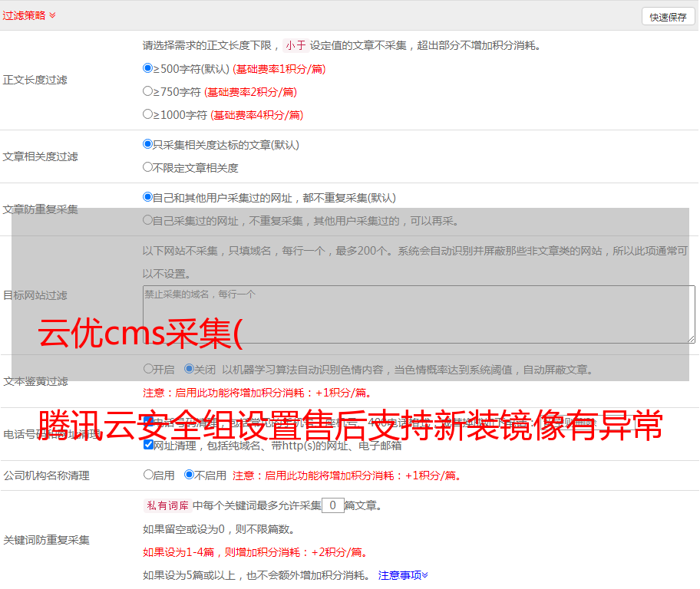The height and width of the screenshot is (589, 700).
Task: Click the 小于 highlighted tag
Action: [296, 45]
